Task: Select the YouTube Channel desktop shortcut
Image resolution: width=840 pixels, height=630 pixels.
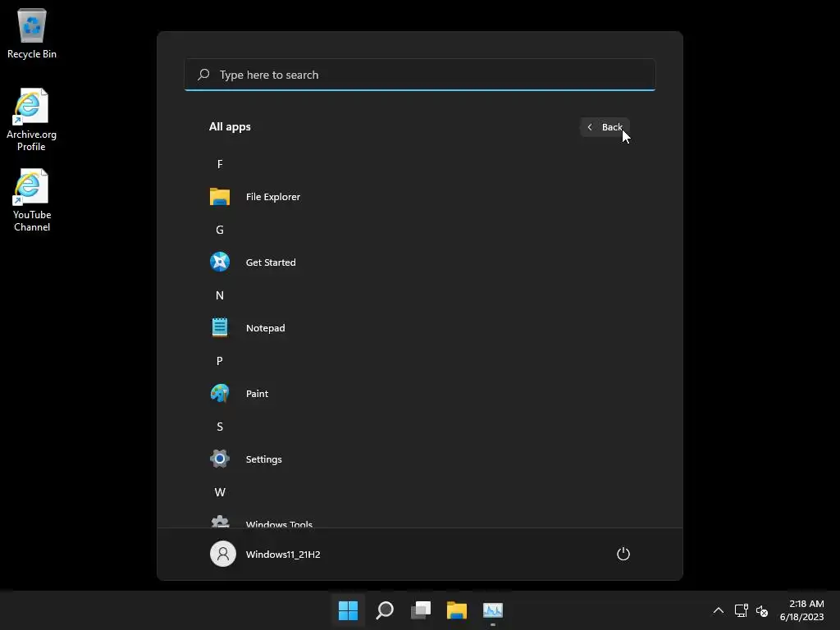Action: tap(32, 200)
